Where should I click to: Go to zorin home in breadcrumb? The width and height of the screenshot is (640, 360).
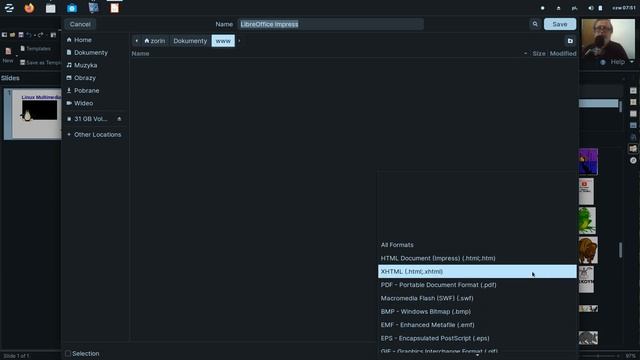(x=155, y=41)
